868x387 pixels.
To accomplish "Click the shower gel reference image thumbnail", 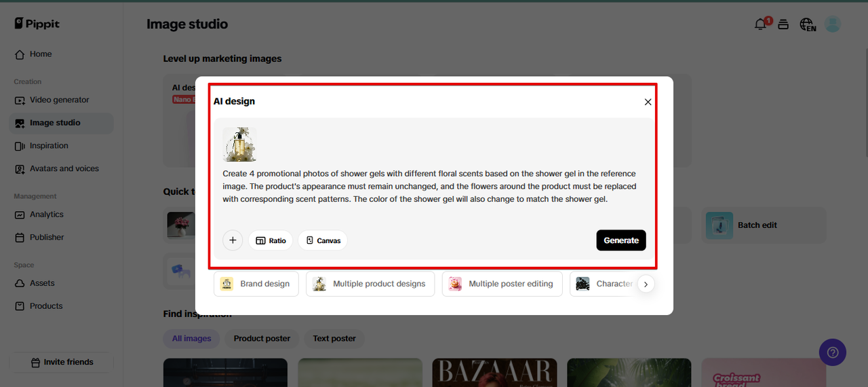I will (x=239, y=144).
